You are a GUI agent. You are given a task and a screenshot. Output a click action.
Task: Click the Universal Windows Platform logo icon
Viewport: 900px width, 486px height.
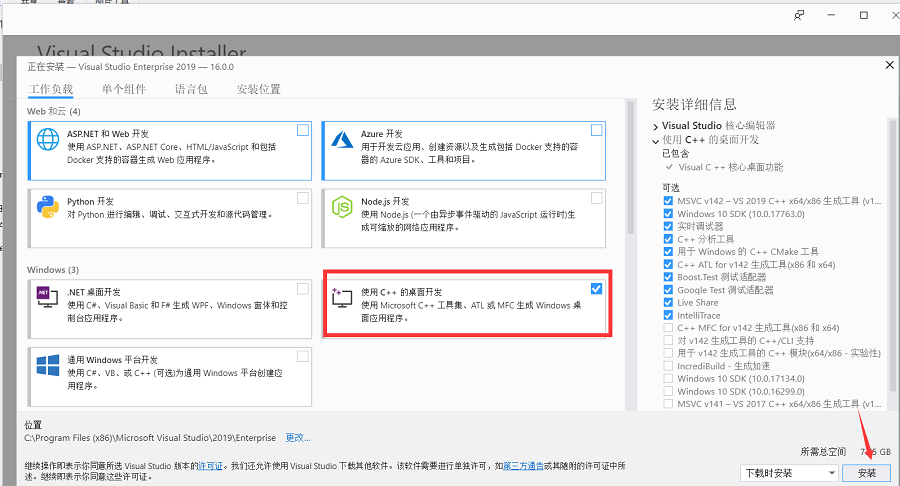[47, 366]
